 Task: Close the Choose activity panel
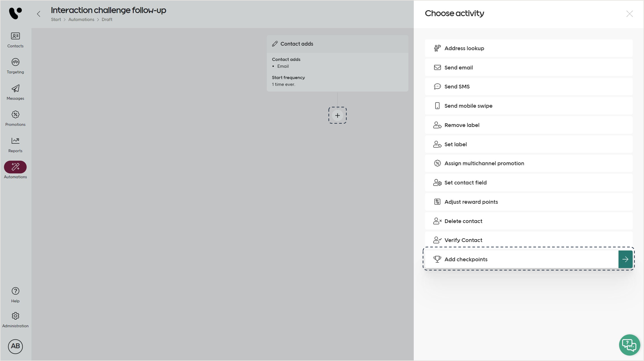click(x=630, y=14)
